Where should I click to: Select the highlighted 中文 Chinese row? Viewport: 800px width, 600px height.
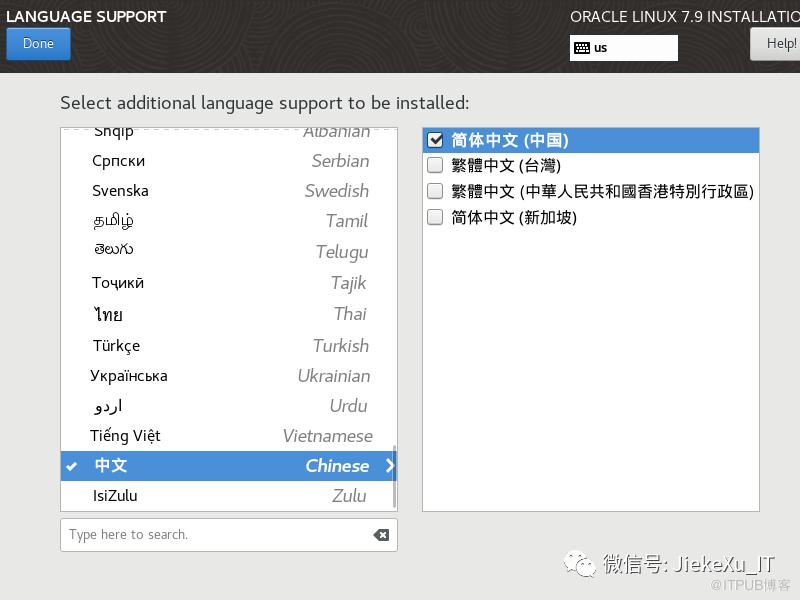[229, 466]
